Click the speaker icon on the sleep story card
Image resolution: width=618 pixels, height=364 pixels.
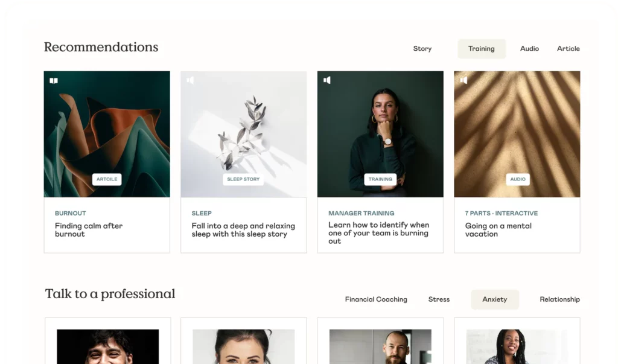(190, 80)
